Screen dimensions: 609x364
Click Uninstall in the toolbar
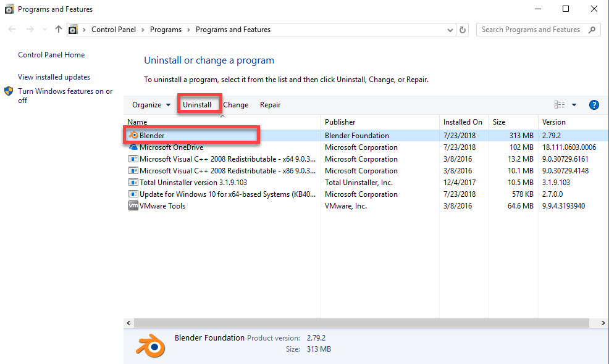[x=197, y=105]
